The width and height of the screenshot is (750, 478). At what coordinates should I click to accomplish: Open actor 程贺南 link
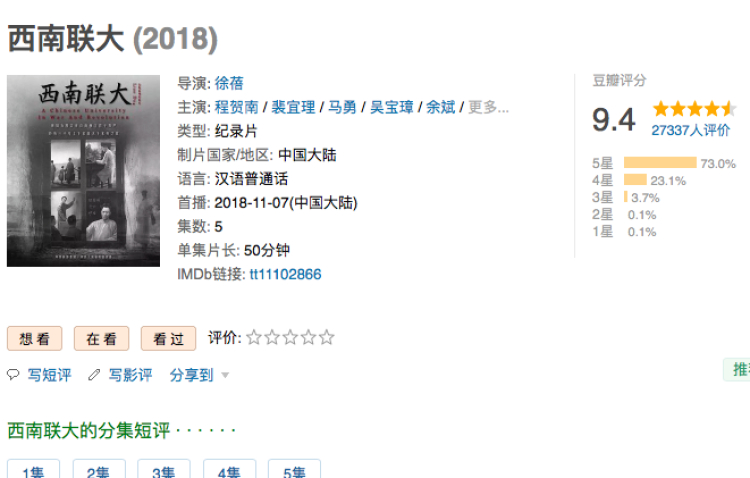tap(236, 107)
